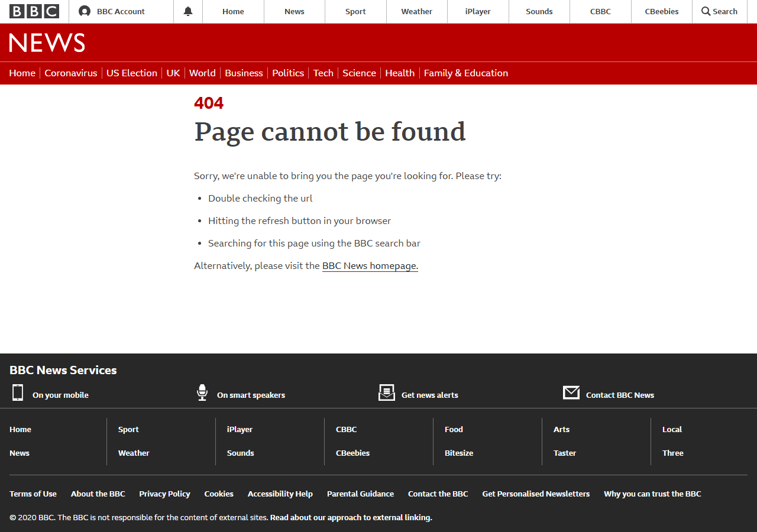Click the NEWS banner logo
The image size is (757, 532).
(47, 43)
